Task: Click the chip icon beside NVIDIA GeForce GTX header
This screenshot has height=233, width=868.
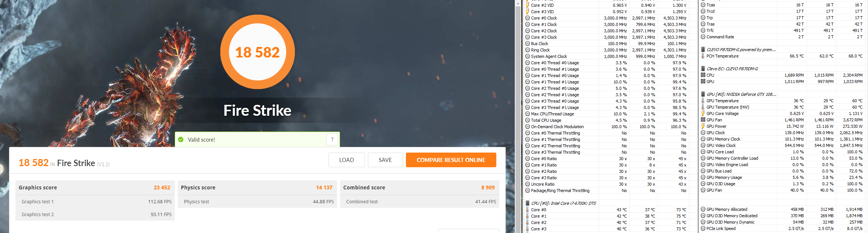Action: coord(703,94)
